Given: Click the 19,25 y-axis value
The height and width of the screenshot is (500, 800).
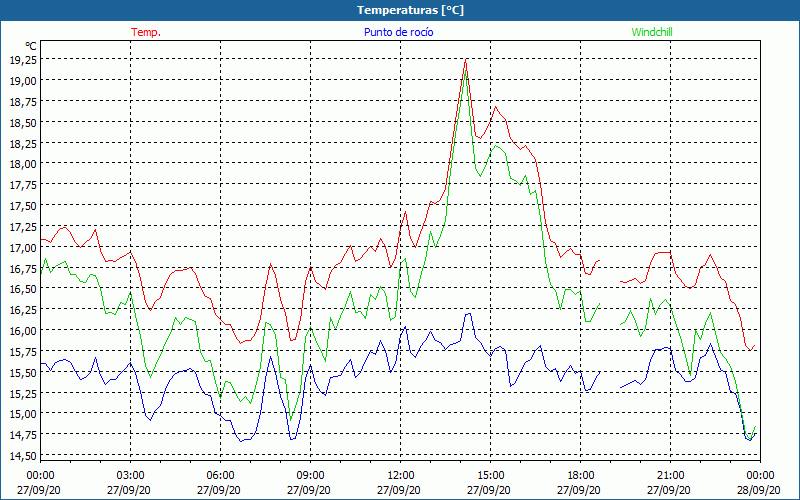Looking at the screenshot, I should 23,60.
